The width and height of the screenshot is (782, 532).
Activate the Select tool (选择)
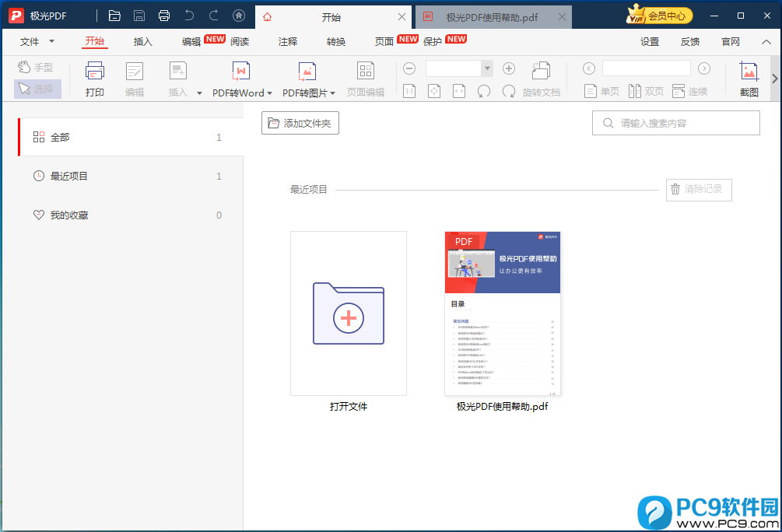pos(37,89)
